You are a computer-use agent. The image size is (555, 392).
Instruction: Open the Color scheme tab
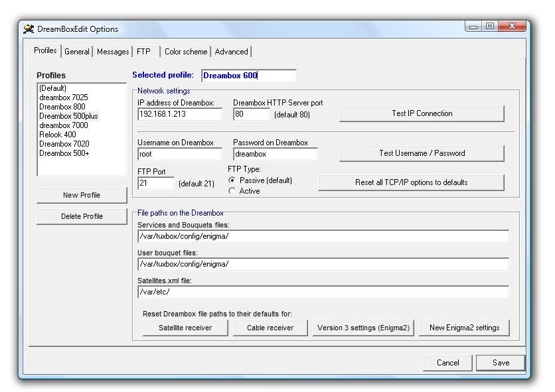[186, 52]
